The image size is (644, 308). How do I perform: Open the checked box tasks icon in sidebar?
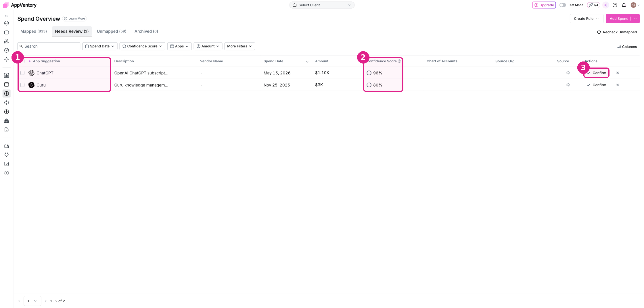6,164
